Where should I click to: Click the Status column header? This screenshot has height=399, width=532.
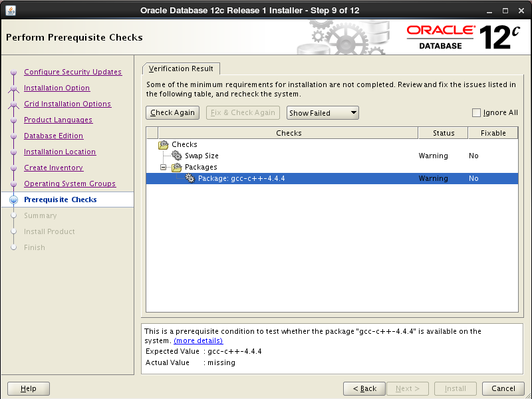pyautogui.click(x=444, y=133)
